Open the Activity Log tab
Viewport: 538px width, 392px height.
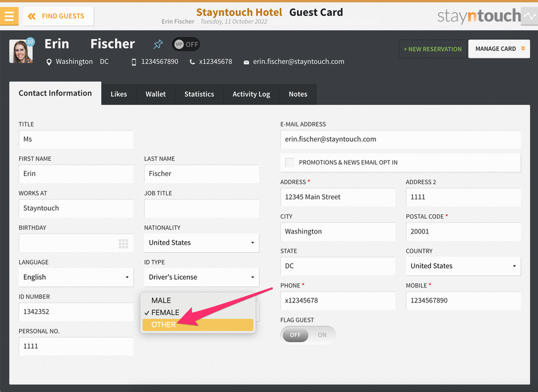pos(251,94)
